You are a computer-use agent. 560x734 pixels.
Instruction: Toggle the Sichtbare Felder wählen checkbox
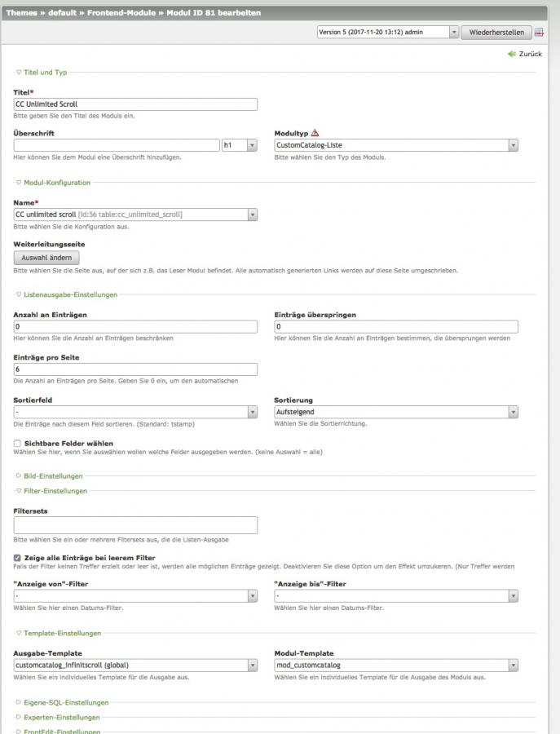[18, 443]
